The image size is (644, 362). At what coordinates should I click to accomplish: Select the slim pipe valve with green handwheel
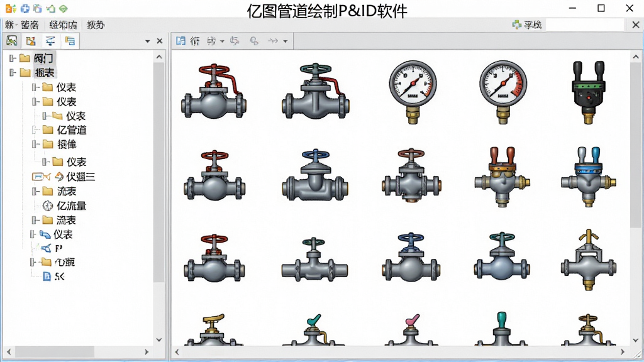[314, 260]
